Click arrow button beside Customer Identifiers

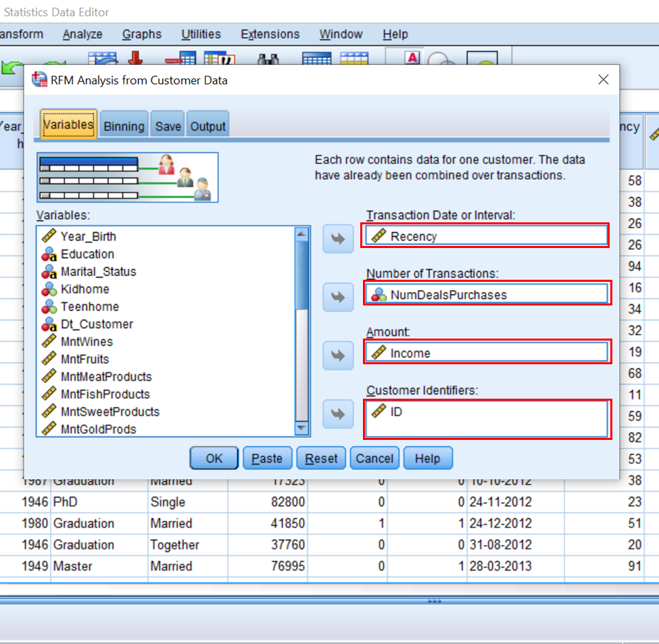tap(338, 414)
